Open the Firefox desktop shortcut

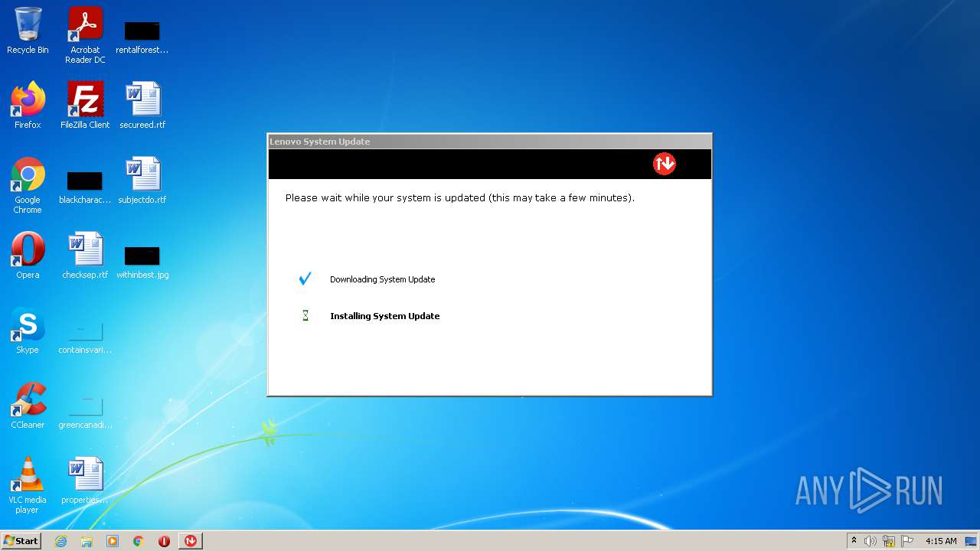(x=28, y=106)
